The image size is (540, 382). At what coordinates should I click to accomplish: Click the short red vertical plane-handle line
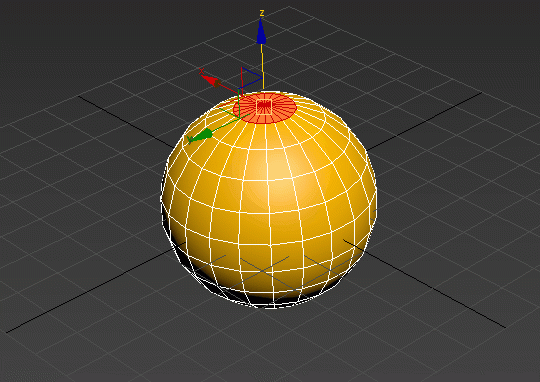(242, 82)
